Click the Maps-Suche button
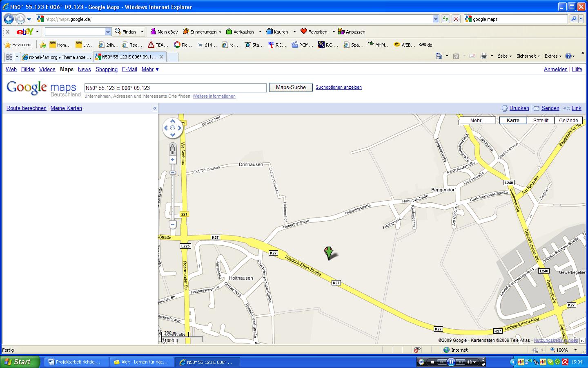This screenshot has height=368, width=588. [290, 88]
